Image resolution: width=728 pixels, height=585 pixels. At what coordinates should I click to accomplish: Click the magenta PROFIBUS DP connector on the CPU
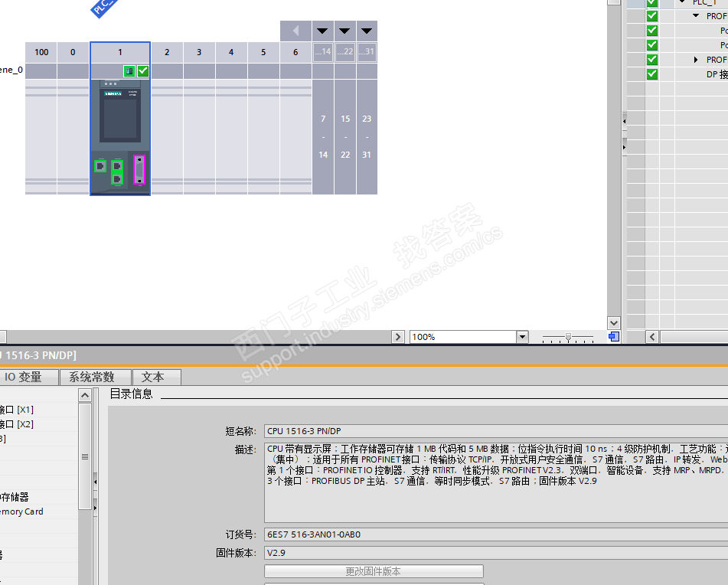[139, 170]
